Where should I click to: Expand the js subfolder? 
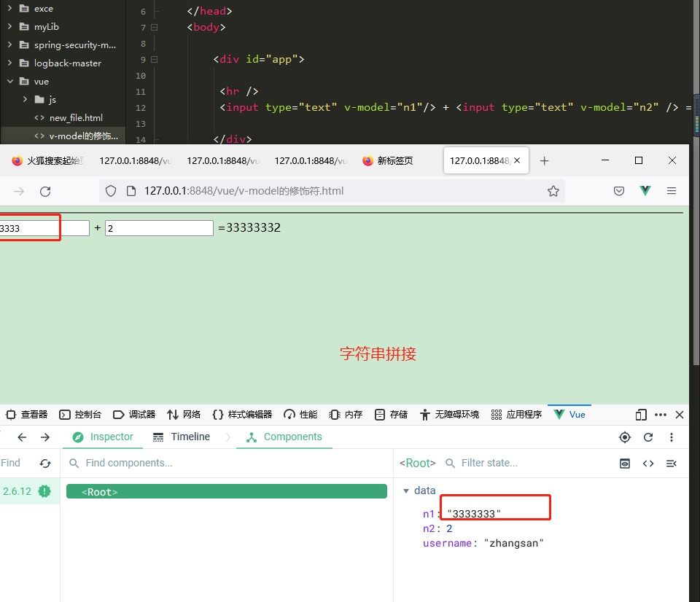[25, 100]
